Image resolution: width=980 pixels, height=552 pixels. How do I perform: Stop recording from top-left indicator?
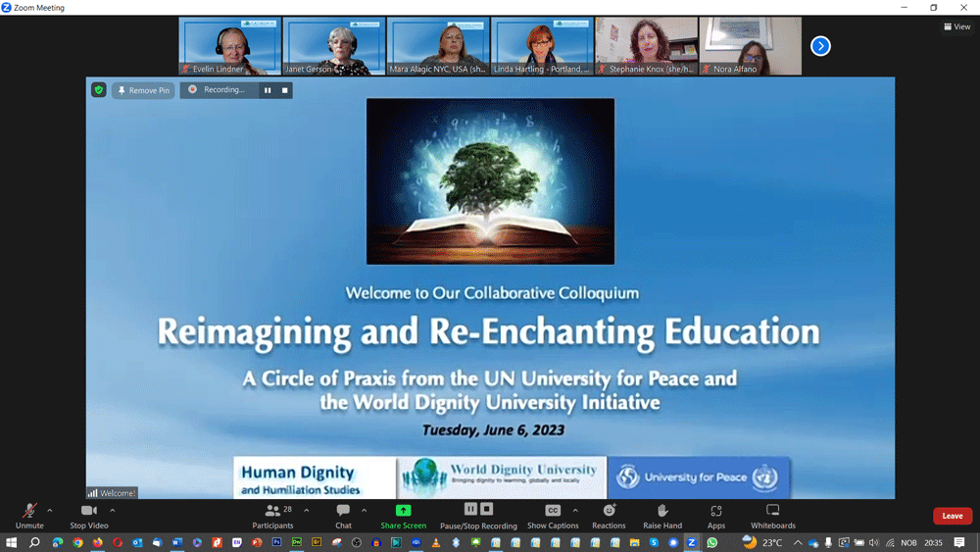[x=285, y=90]
